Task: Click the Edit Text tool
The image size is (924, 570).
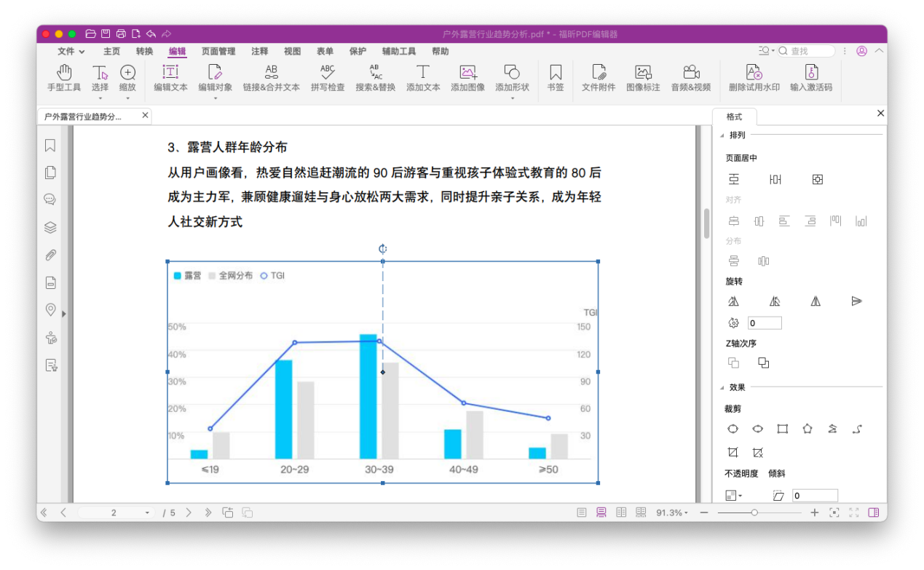Action: (170, 78)
